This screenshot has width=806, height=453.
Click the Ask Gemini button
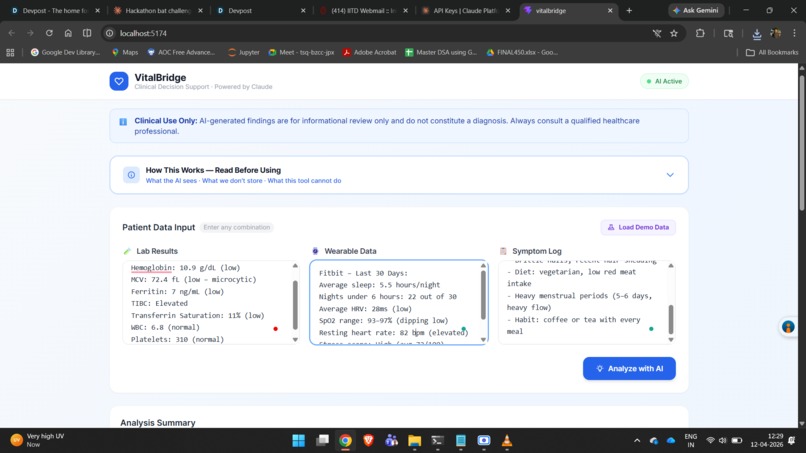(696, 10)
